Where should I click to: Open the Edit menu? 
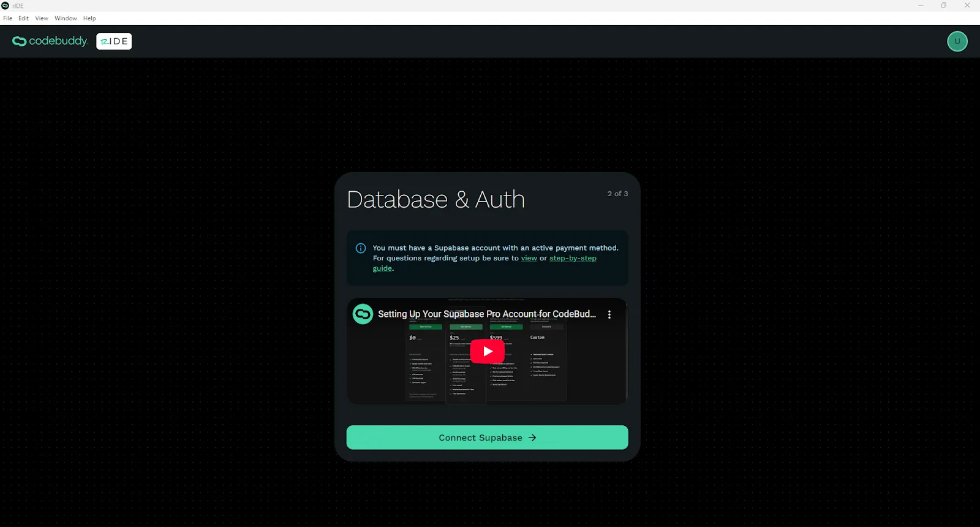(23, 18)
